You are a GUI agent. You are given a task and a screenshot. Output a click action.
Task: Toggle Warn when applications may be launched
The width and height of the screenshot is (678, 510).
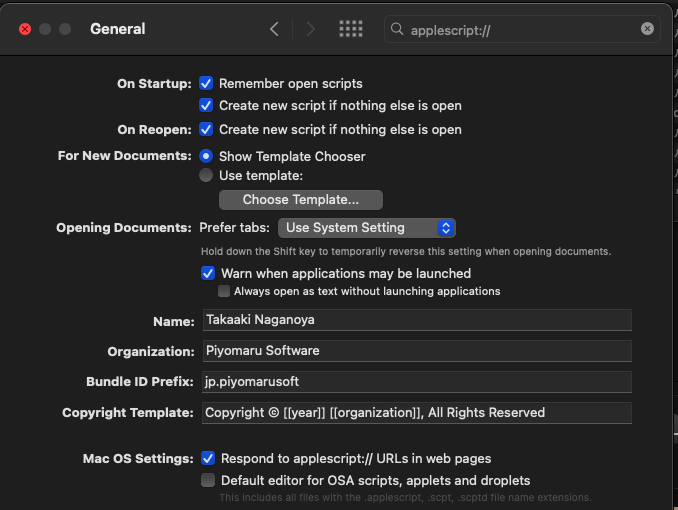click(208, 273)
